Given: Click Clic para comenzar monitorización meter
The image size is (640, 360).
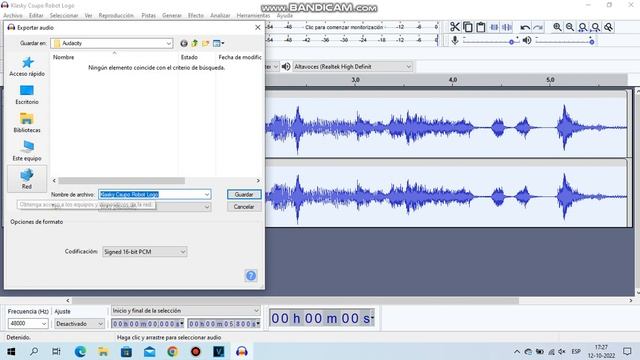Looking at the screenshot, I should click(344, 27).
